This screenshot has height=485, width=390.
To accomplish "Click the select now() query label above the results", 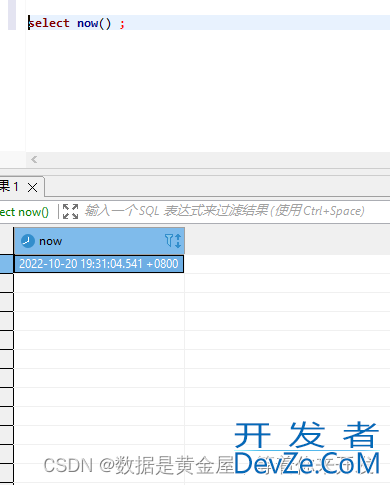I will click(x=24, y=212).
